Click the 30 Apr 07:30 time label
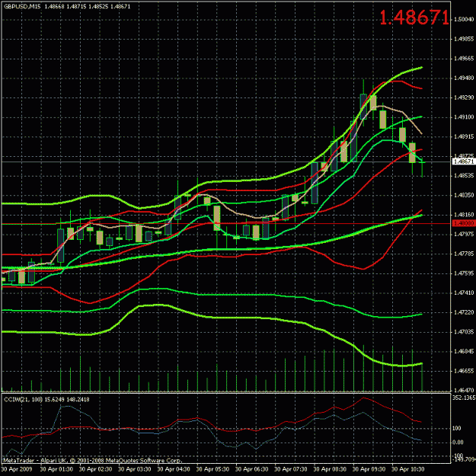This screenshot has width=476, height=476. pos(291,469)
